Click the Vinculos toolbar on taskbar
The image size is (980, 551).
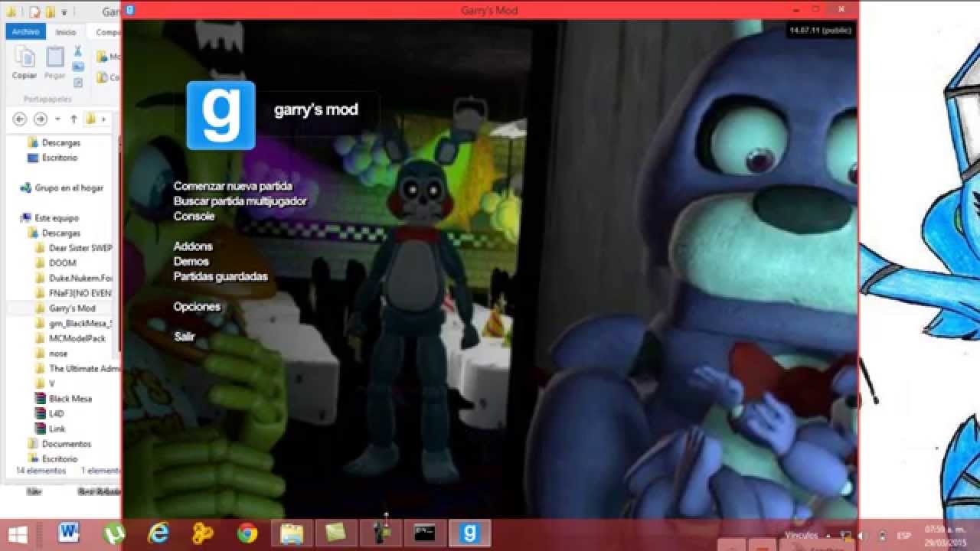tap(802, 535)
